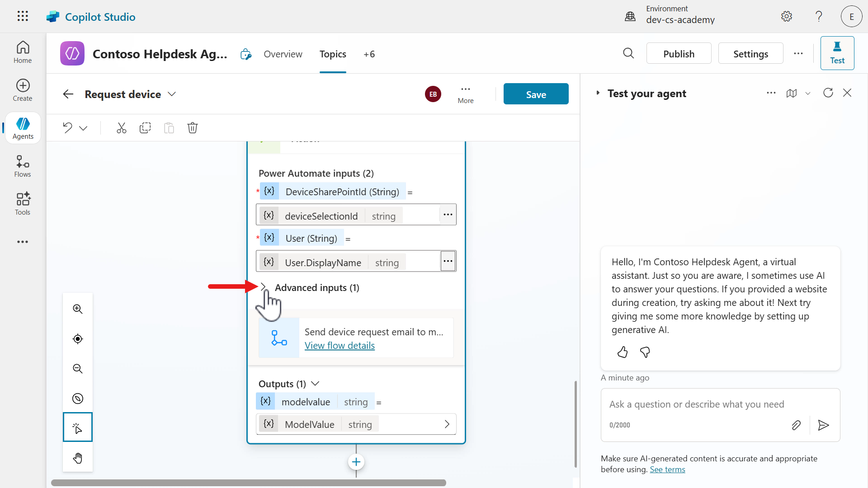This screenshot has height=488, width=868.
Task: Click the thumbs down feedback icon
Action: click(x=645, y=352)
